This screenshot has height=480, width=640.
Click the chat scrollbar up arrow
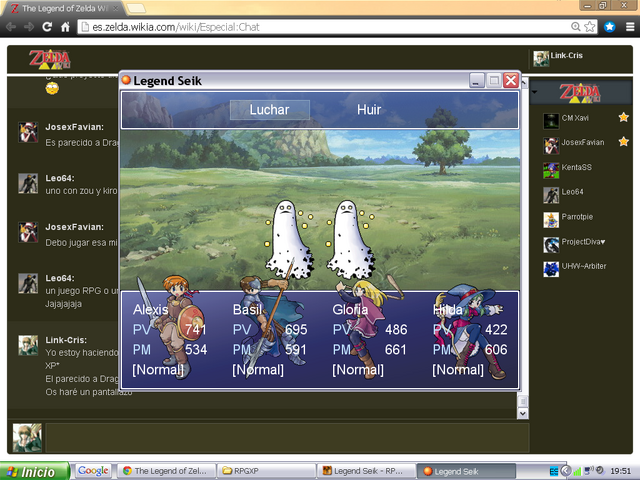point(524,83)
